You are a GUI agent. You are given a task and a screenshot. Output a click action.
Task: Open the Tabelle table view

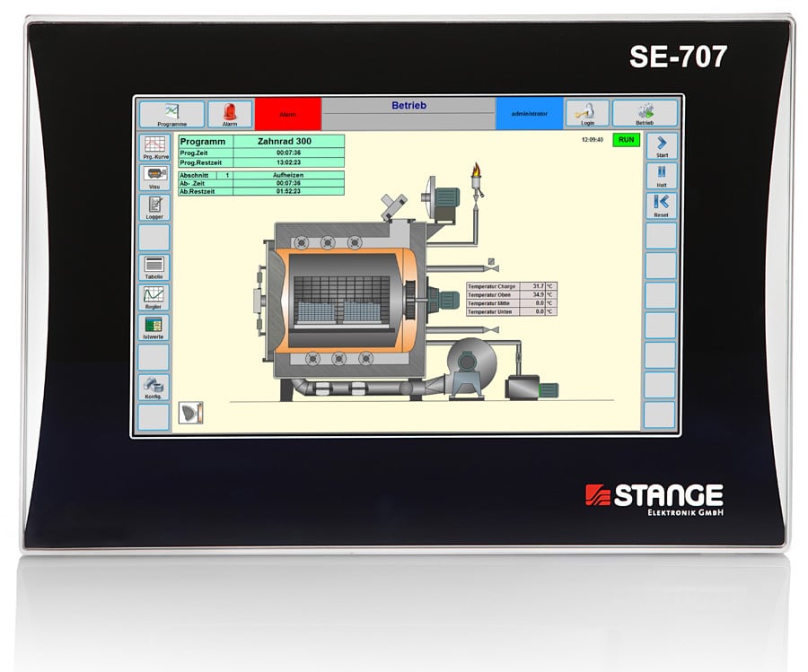pos(154,269)
